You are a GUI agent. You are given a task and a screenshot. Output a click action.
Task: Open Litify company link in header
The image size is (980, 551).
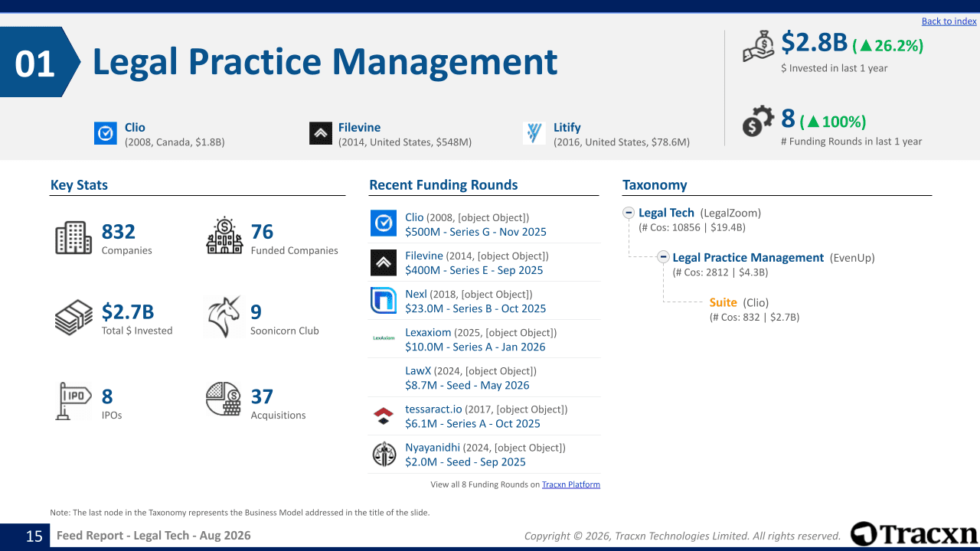567,128
